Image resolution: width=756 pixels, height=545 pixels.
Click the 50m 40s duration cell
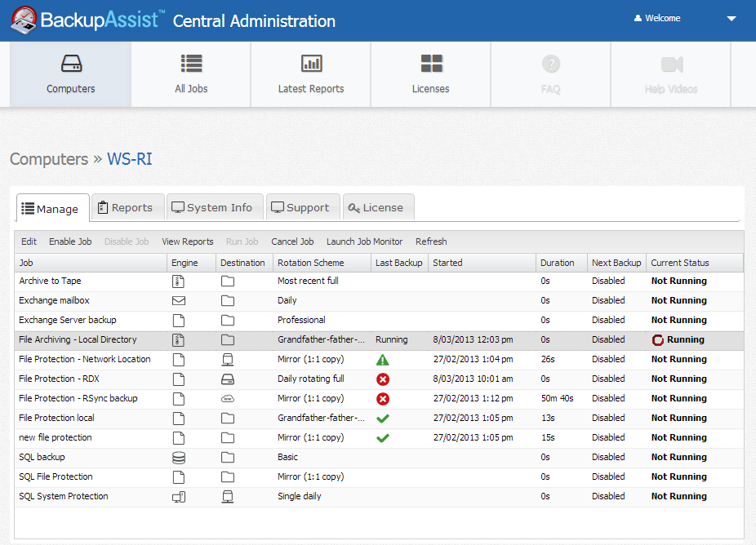click(558, 398)
